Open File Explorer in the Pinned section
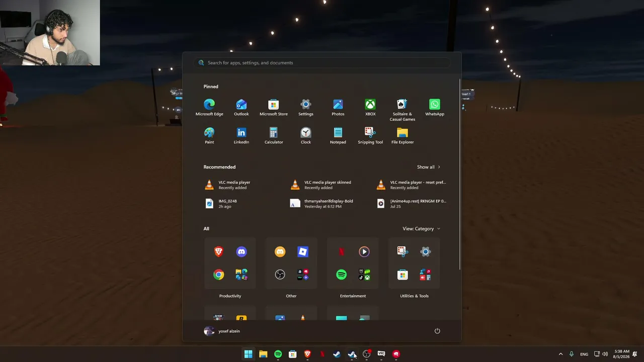 pyautogui.click(x=403, y=136)
